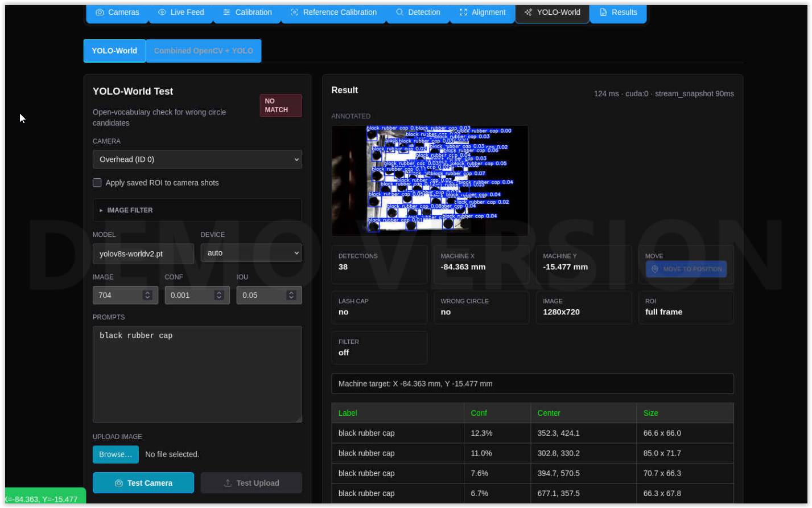
Task: Click Browse to choose an upload image
Action: [116, 454]
